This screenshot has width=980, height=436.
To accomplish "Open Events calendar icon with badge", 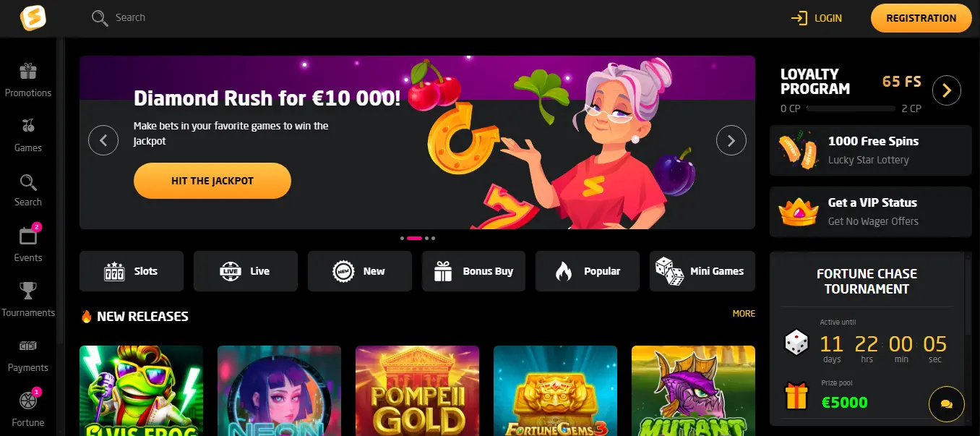I will [x=28, y=236].
